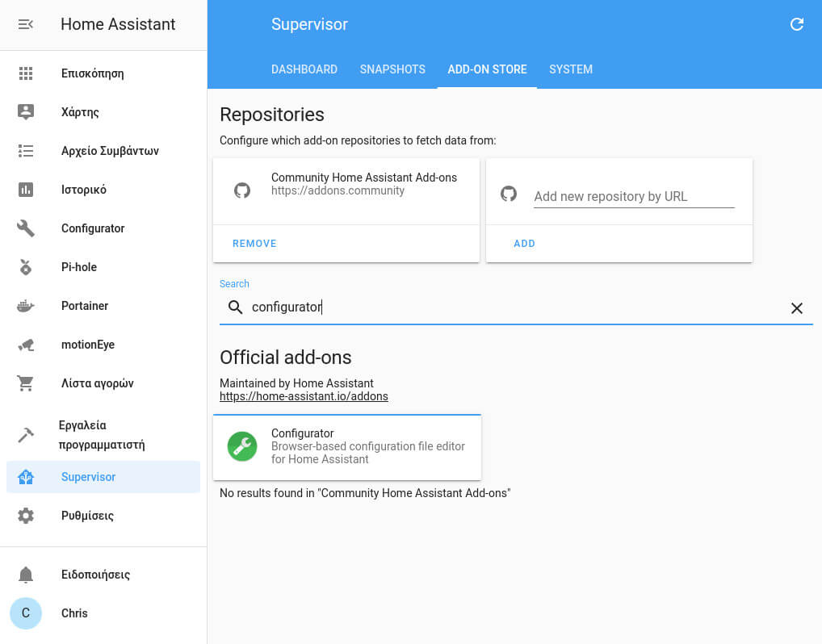Image resolution: width=822 pixels, height=644 pixels.
Task: Clear the search field with the X icon
Action: [x=797, y=308]
